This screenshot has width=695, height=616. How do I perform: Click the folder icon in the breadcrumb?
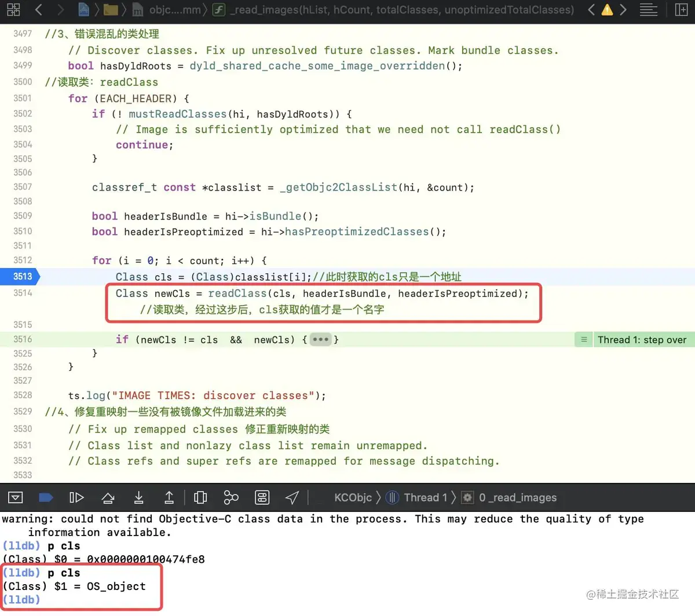point(111,9)
